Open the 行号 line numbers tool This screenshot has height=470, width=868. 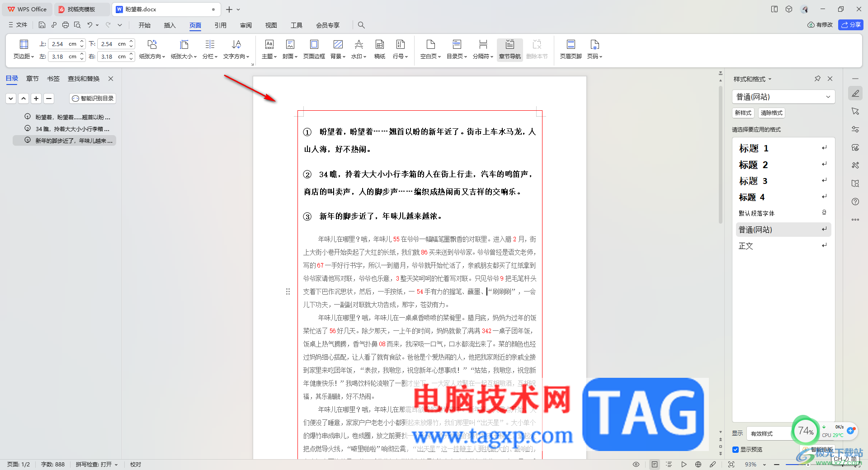400,49
